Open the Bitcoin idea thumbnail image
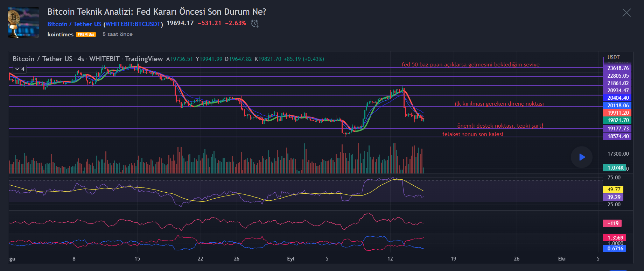The image size is (644, 271). pyautogui.click(x=23, y=22)
